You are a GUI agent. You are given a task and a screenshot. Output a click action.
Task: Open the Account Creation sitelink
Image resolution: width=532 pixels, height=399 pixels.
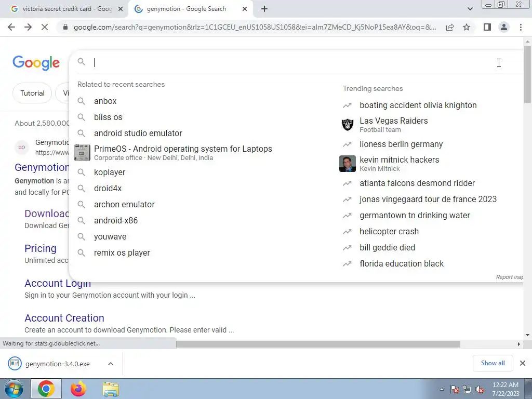click(x=64, y=318)
